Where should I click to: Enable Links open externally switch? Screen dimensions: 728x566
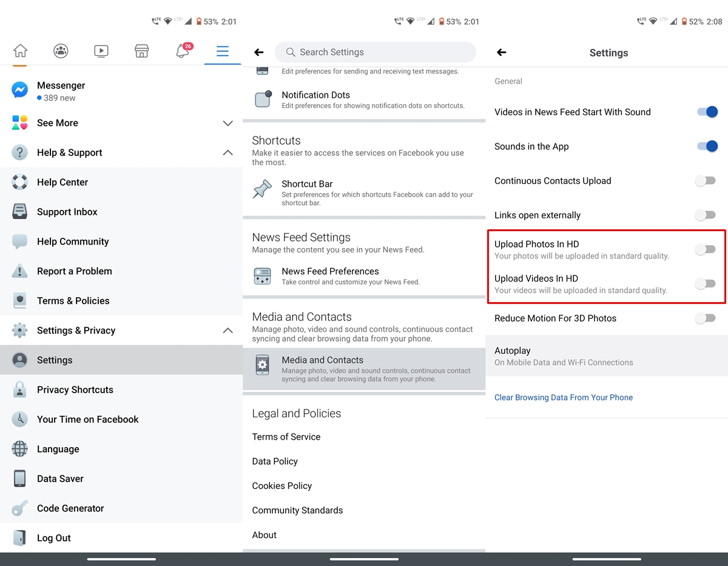706,215
